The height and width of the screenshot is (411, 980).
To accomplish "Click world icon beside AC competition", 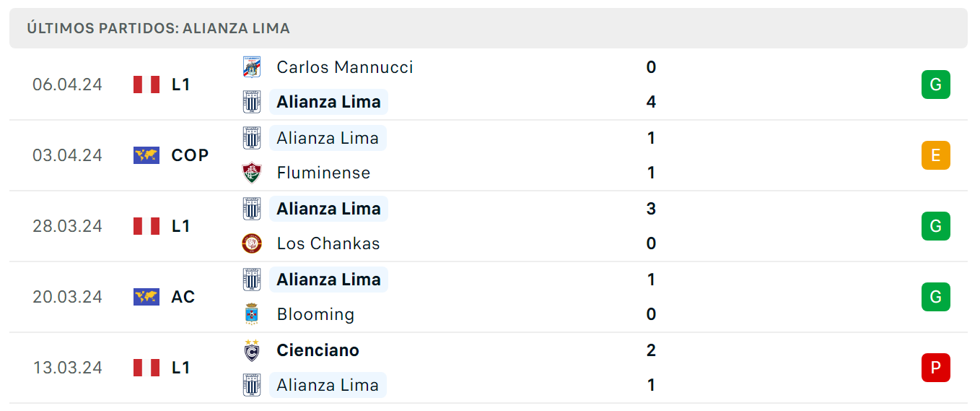I will [x=146, y=297].
